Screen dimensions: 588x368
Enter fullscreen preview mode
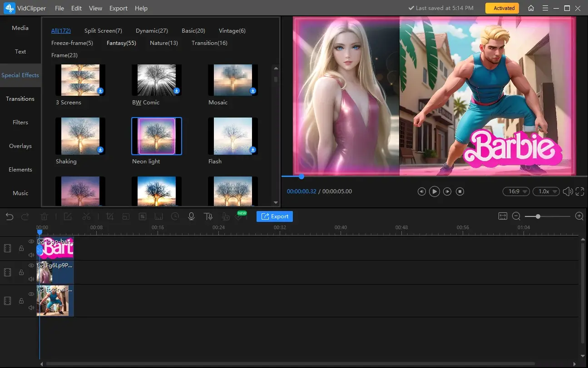(580, 191)
